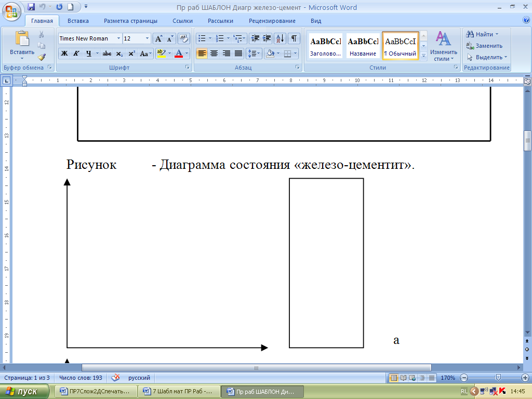Increase the paragraph indent
The width and height of the screenshot is (532, 399).
[267, 38]
